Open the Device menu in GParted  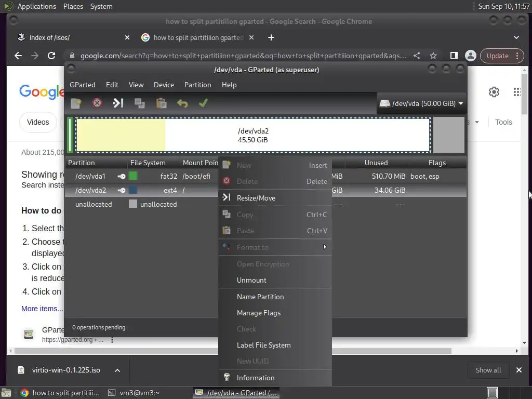click(164, 85)
